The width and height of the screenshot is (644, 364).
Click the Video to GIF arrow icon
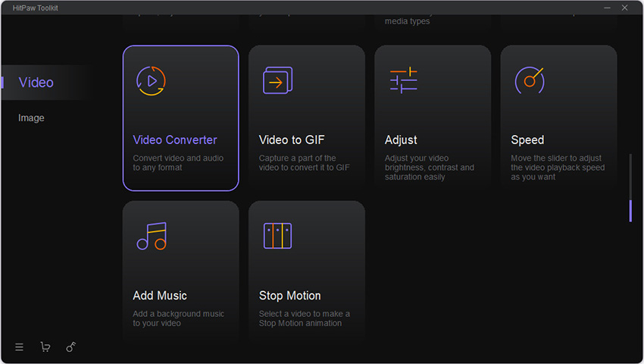tap(277, 80)
